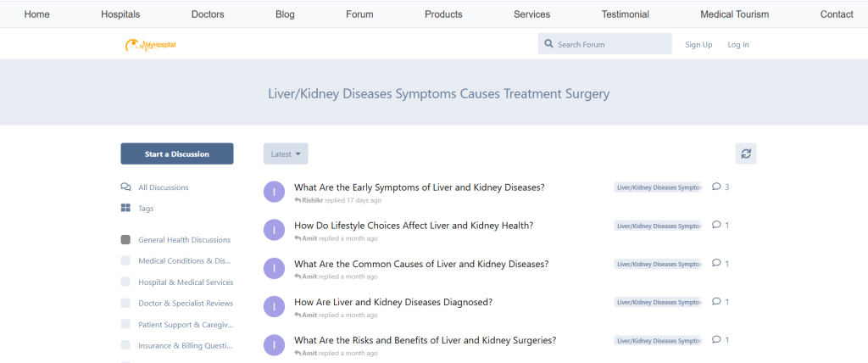Open the All Discussions chat bubbles icon
868x363 pixels.
[x=125, y=187]
